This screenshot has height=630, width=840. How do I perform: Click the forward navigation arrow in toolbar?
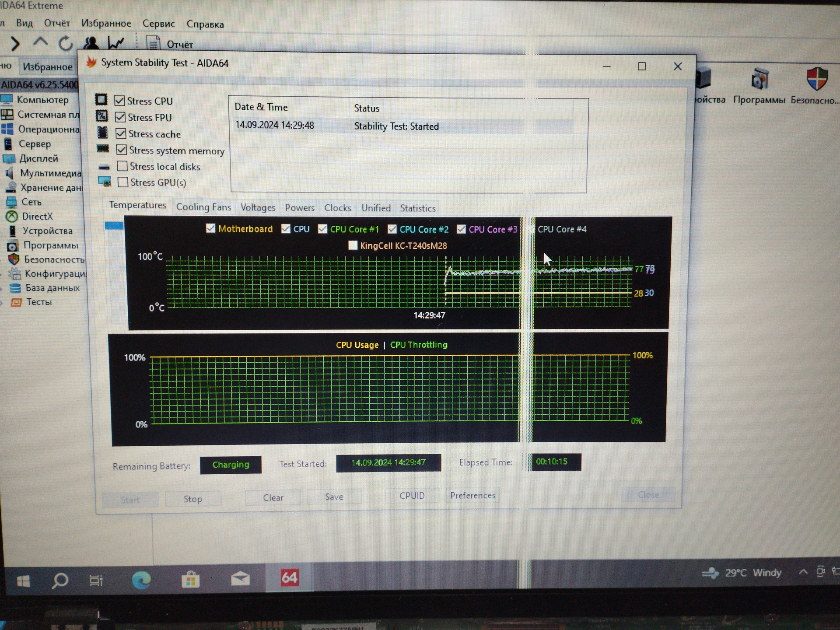(x=15, y=43)
